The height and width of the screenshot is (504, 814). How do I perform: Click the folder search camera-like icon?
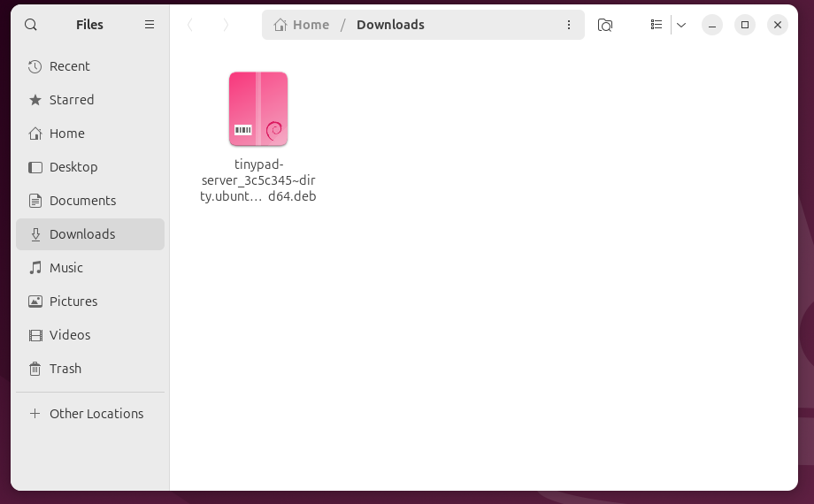pyautogui.click(x=605, y=25)
